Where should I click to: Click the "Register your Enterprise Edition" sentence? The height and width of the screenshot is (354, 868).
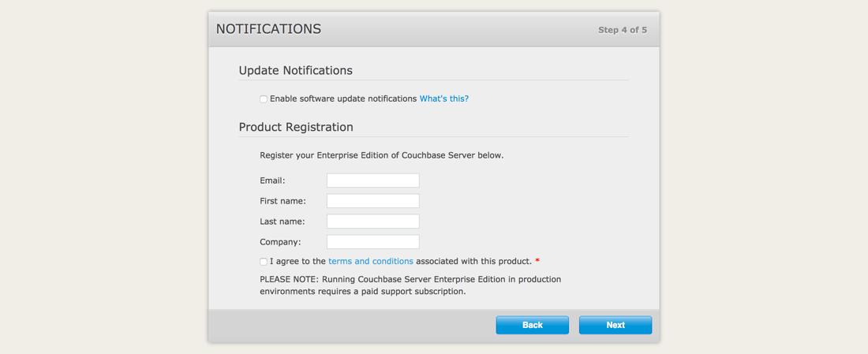click(x=382, y=155)
